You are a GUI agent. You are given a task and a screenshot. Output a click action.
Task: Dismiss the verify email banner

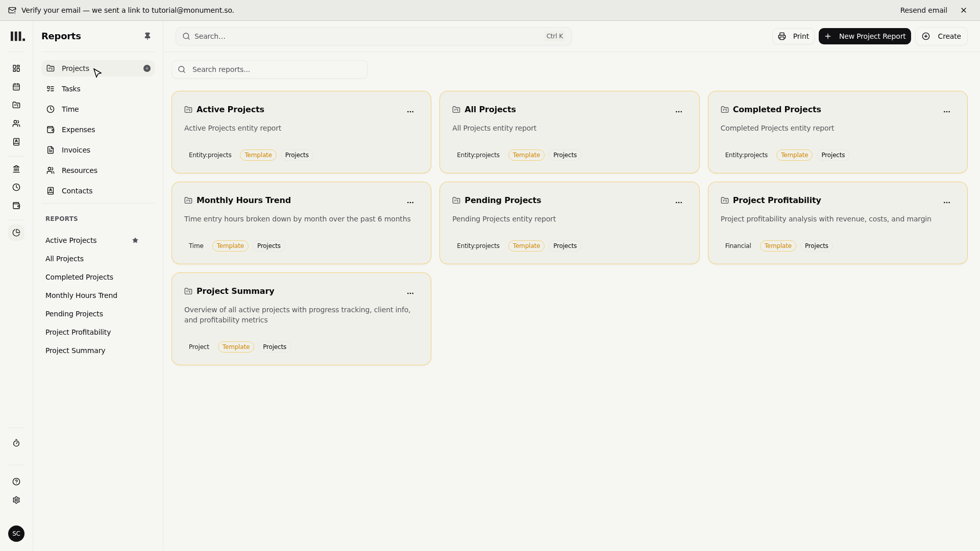(964, 10)
